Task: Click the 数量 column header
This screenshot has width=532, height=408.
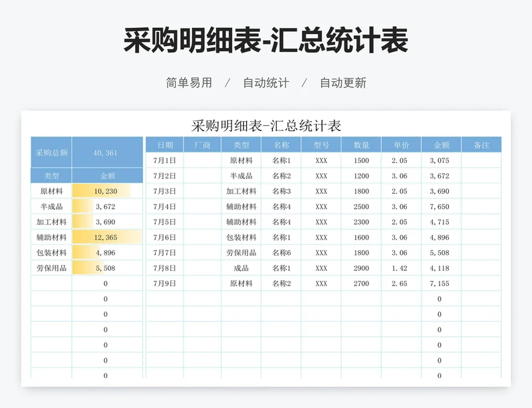Action: pyautogui.click(x=361, y=144)
